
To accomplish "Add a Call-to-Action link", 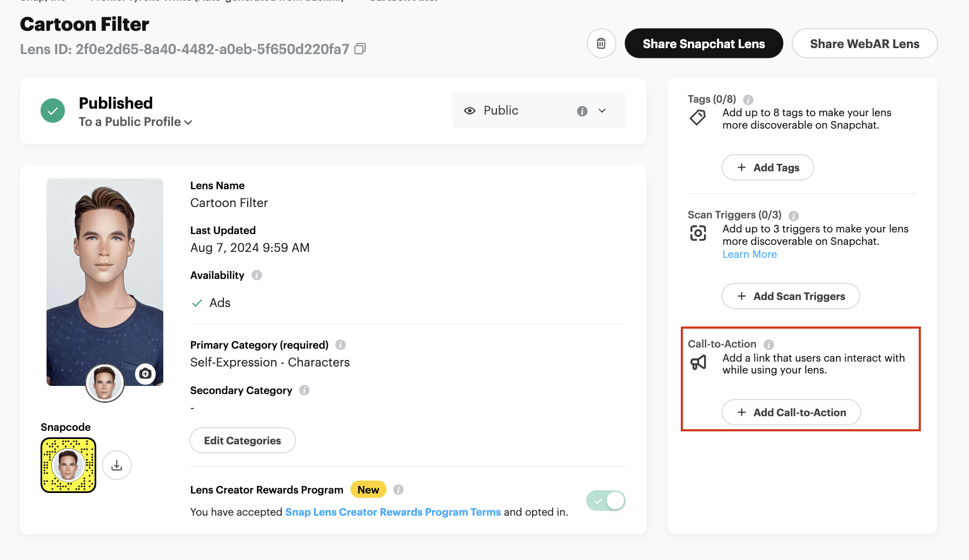I will (791, 412).
